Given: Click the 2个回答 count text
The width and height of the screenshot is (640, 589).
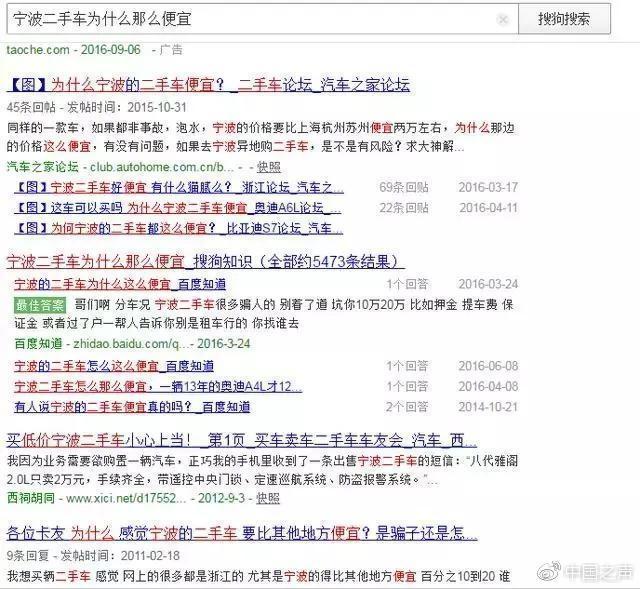Looking at the screenshot, I should pos(407,407).
